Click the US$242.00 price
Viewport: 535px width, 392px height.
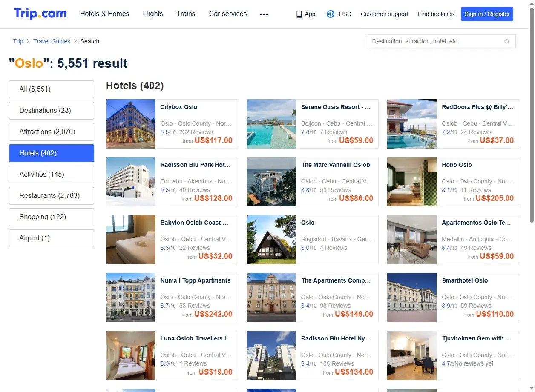(213, 314)
